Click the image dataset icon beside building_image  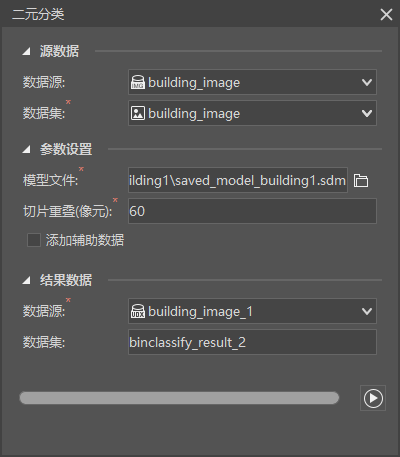coord(138,113)
